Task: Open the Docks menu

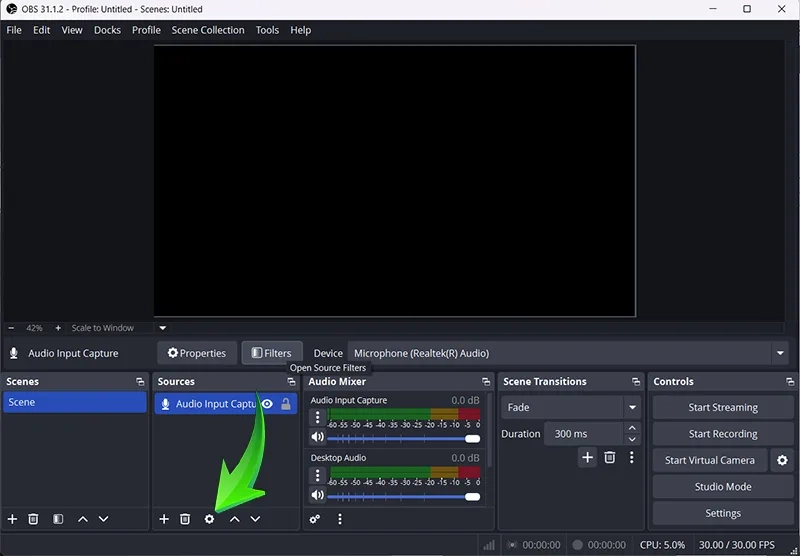Action: [107, 30]
